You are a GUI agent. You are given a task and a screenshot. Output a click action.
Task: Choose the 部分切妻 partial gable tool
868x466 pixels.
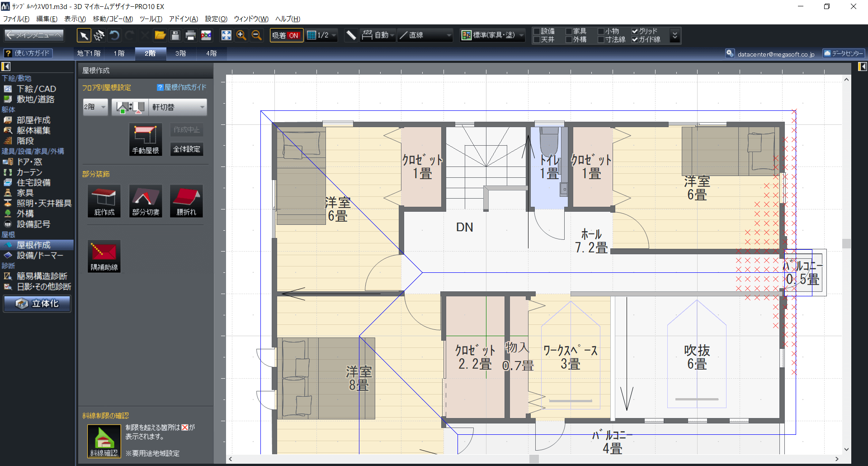tap(145, 201)
